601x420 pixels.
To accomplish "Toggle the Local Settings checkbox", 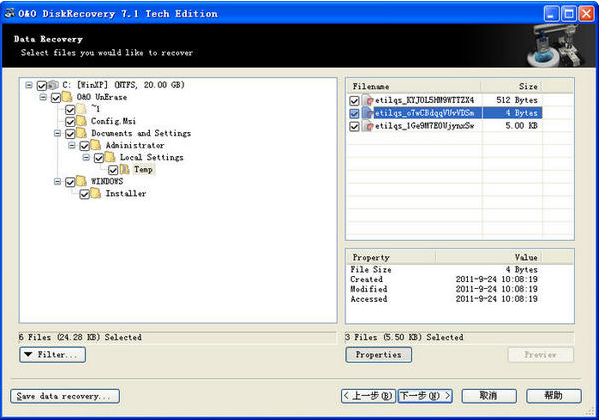I will coord(99,158).
